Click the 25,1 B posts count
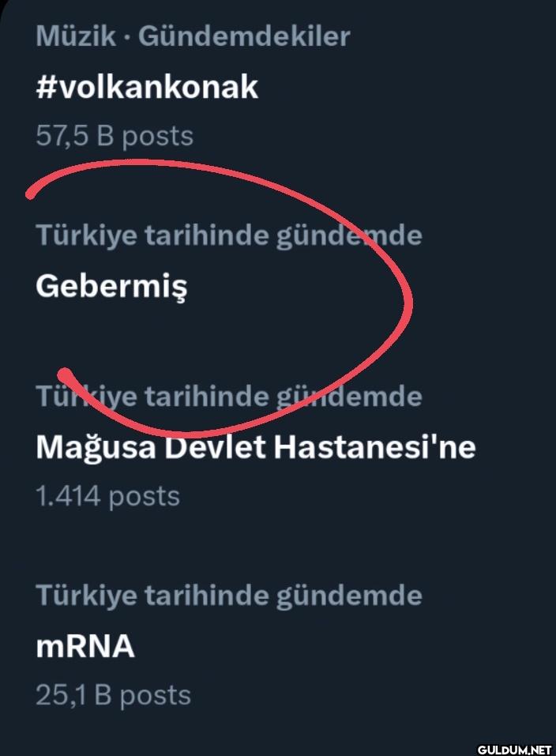Viewport: 556px width, 756px height. 113,695
